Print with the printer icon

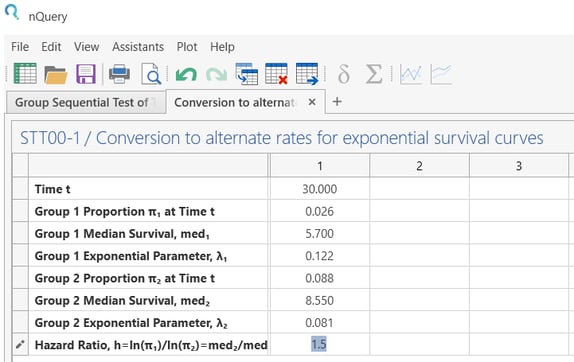[x=119, y=74]
